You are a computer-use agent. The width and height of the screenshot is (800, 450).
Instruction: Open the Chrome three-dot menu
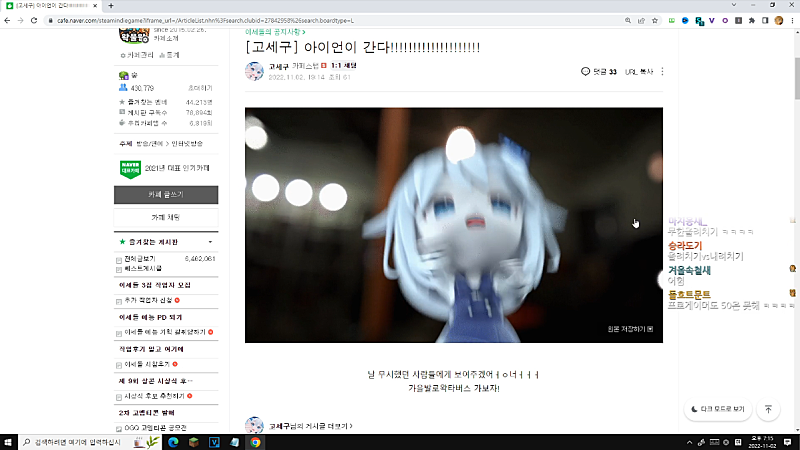(x=792, y=20)
